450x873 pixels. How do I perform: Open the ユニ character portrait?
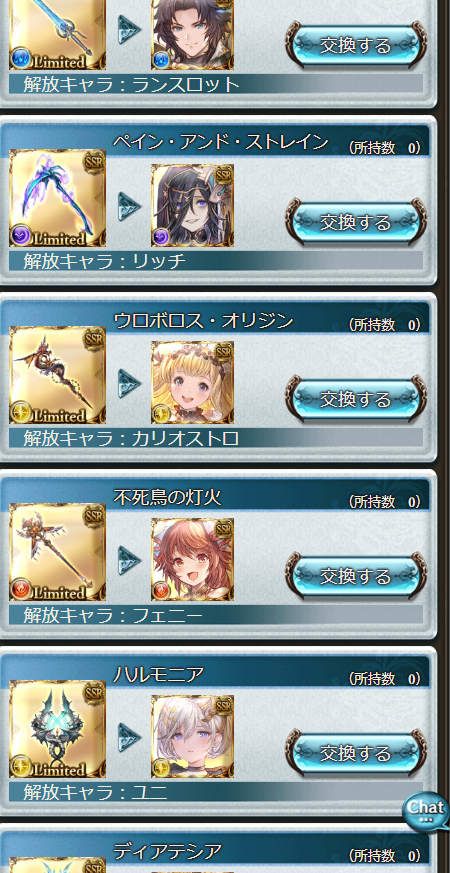pyautogui.click(x=193, y=737)
